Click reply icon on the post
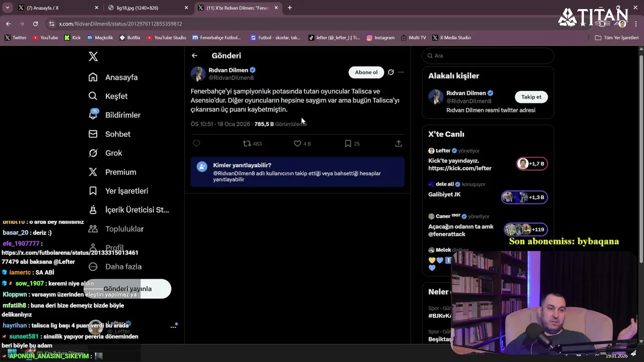Image resolution: width=644 pixels, height=362 pixels. 197,144
